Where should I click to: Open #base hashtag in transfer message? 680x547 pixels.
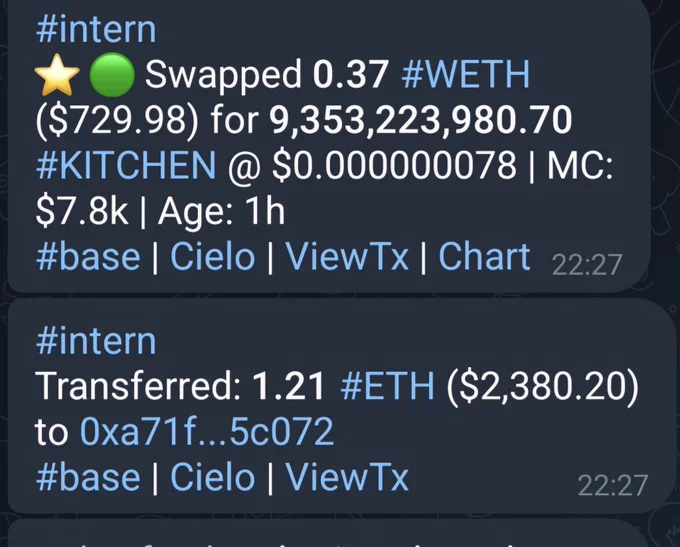click(88, 477)
